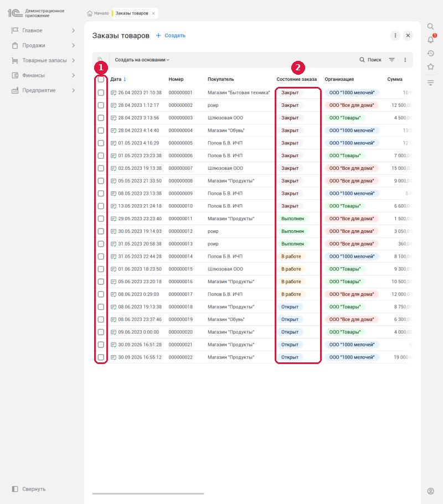
Task: Click document icon of order 000000010
Action: point(114,206)
